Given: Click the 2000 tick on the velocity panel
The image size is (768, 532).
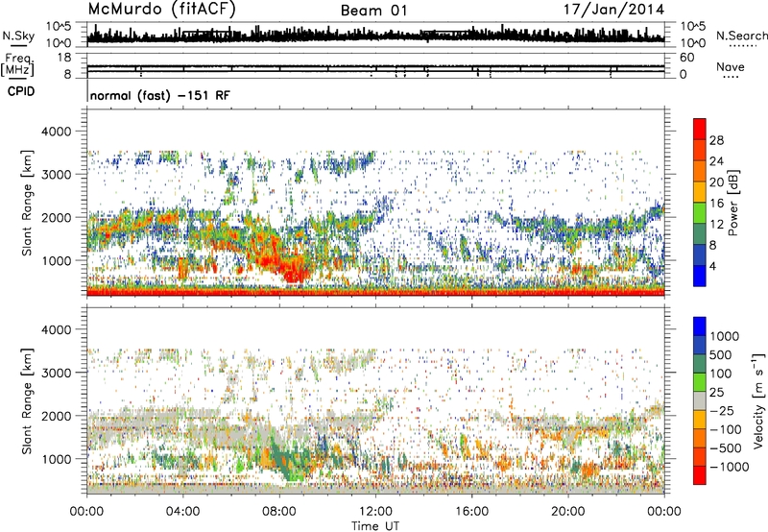Looking at the screenshot, I should click(x=57, y=416).
